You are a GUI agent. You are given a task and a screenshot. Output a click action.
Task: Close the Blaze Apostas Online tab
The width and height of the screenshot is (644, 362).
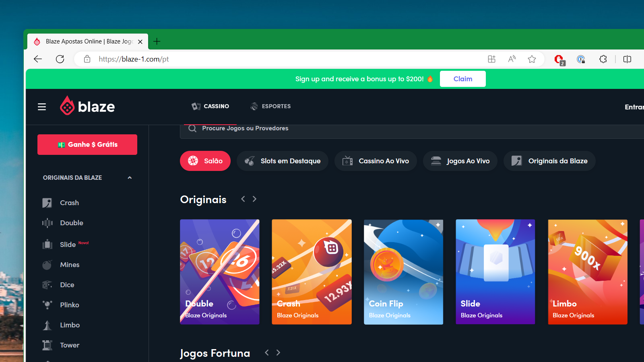point(140,41)
